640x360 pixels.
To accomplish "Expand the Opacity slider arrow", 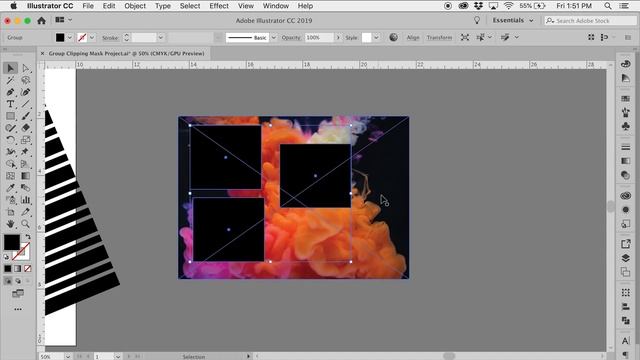I will pos(338,38).
